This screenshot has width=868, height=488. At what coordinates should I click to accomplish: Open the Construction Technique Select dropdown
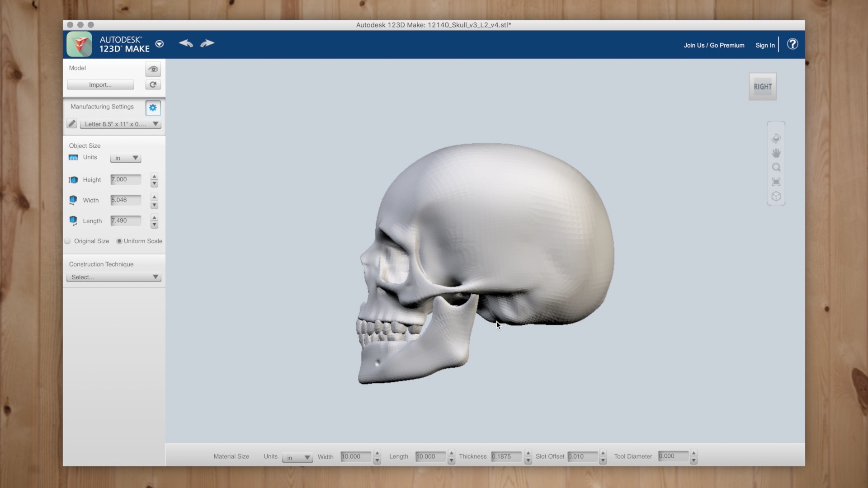pos(114,277)
